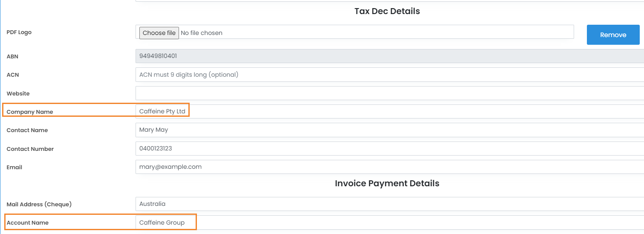
Task: Click the Invoice Payment Details heading
Action: tap(387, 184)
